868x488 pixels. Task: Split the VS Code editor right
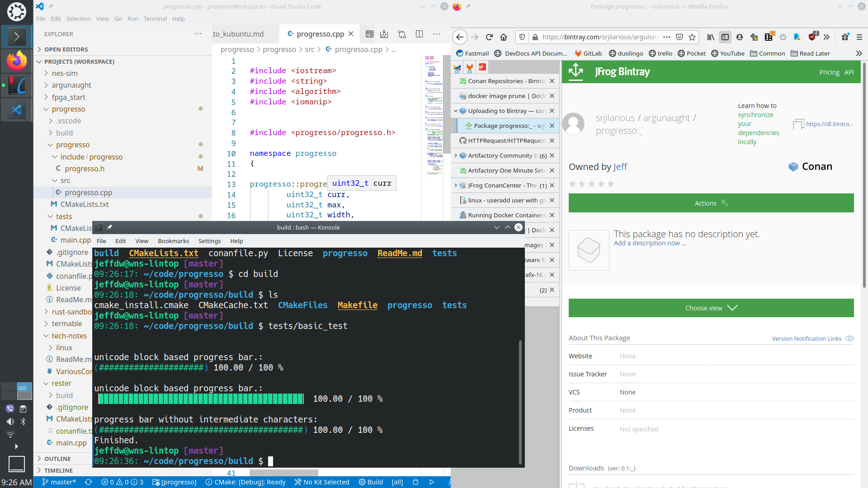[419, 34]
